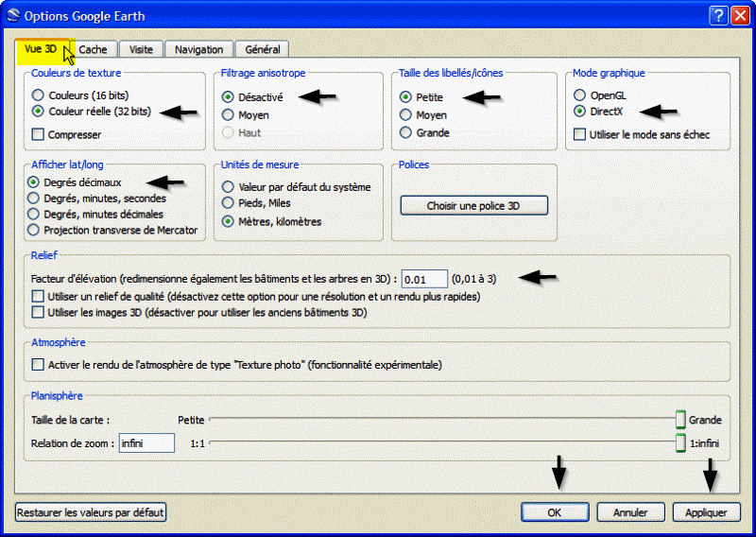Choose Moyen label/icon size
756x537 pixels.
pyautogui.click(x=405, y=114)
